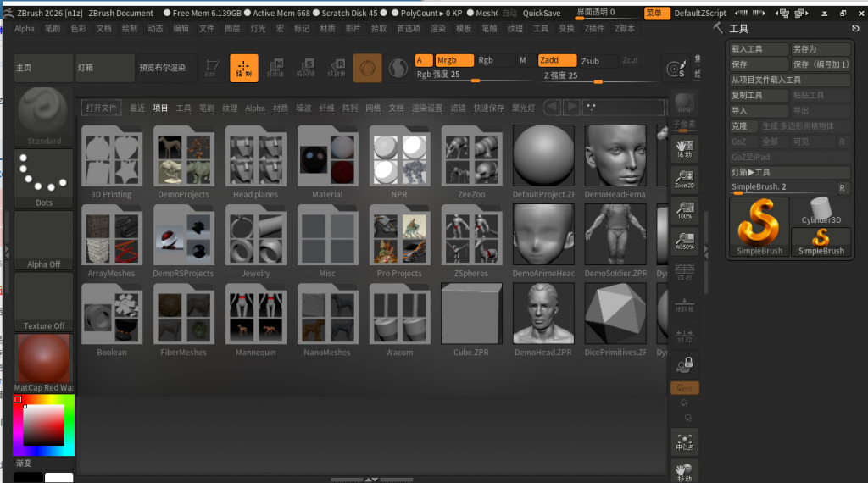The image size is (868, 483).
Task: Select the Move gizmo (移动轴) tool
Action: (275, 68)
